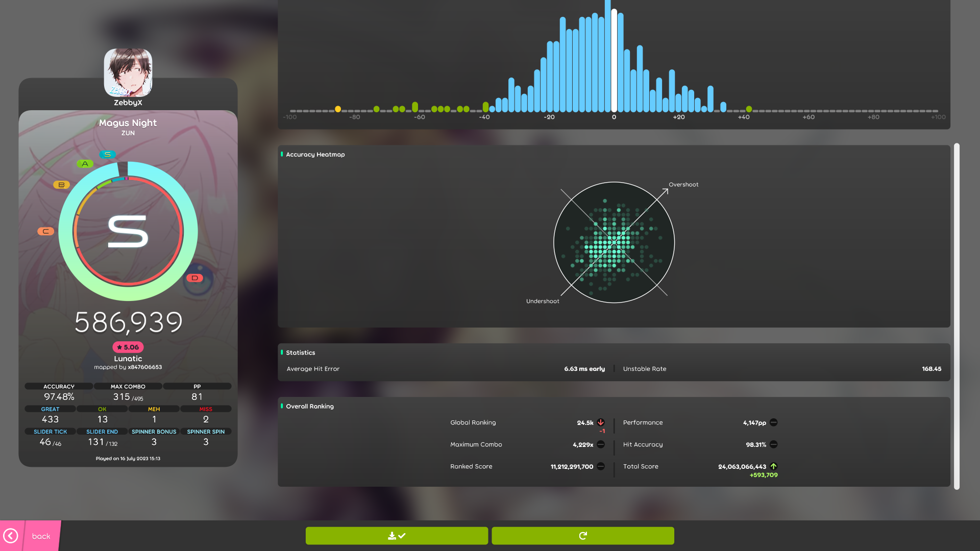The height and width of the screenshot is (551, 980).
Task: Open ZebbyX's profile avatar
Action: pyautogui.click(x=128, y=72)
